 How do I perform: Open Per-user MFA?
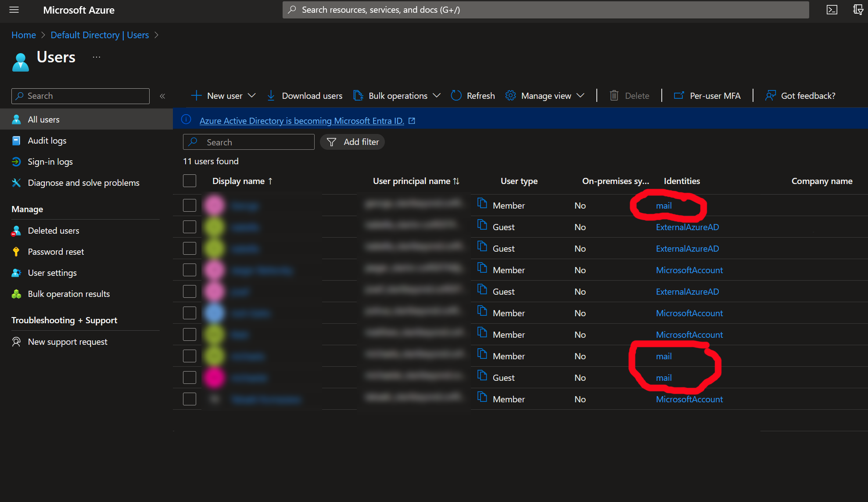(707, 96)
